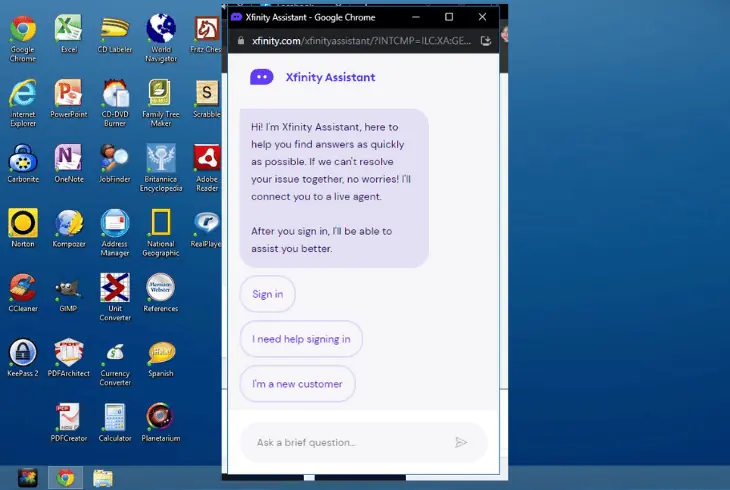Click the CCleaner desktop icon
Screen dimensions: 730x490
tap(23, 293)
